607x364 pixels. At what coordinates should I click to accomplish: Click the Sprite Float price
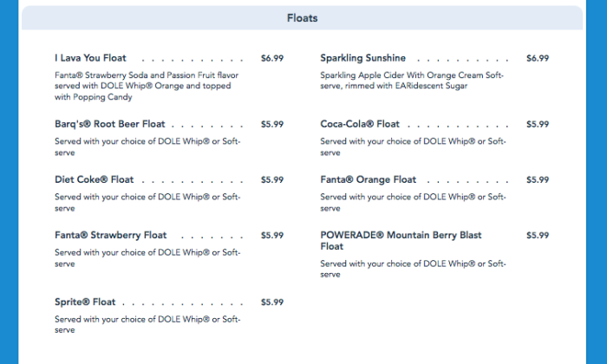(x=272, y=302)
